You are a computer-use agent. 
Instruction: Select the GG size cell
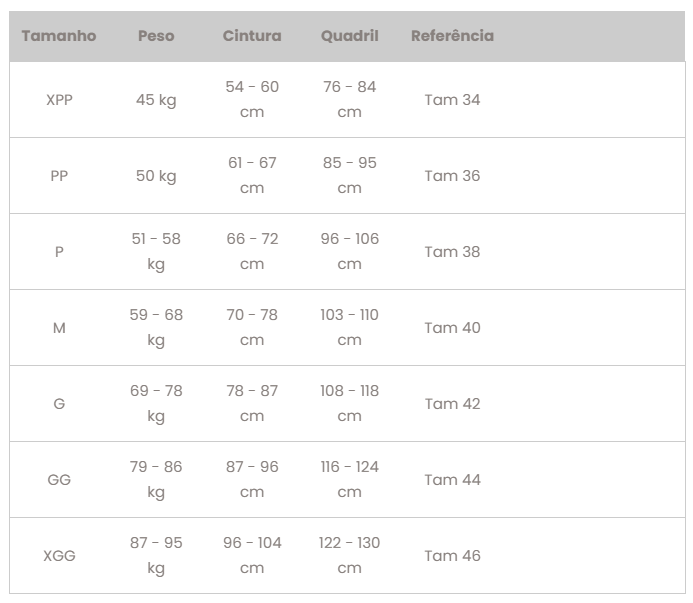coord(59,480)
